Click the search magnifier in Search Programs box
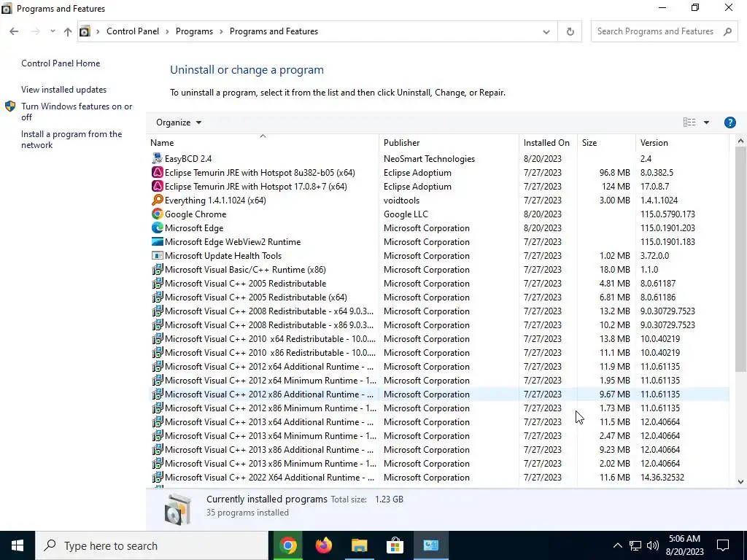Image resolution: width=747 pixels, height=560 pixels. [727, 31]
